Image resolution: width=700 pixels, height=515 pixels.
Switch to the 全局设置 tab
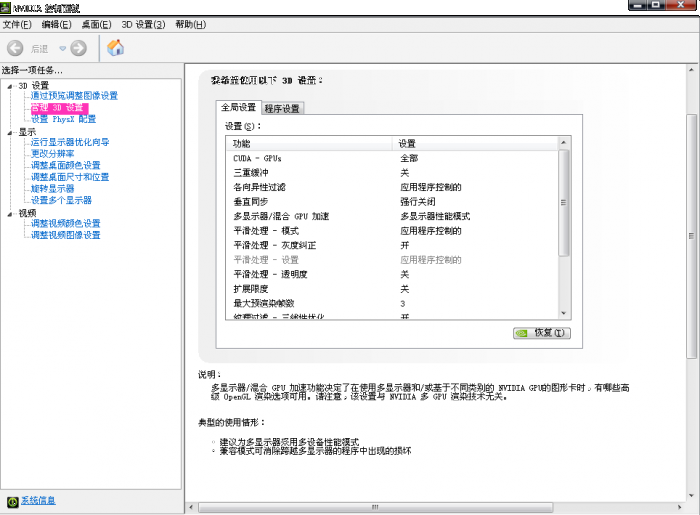(238, 107)
